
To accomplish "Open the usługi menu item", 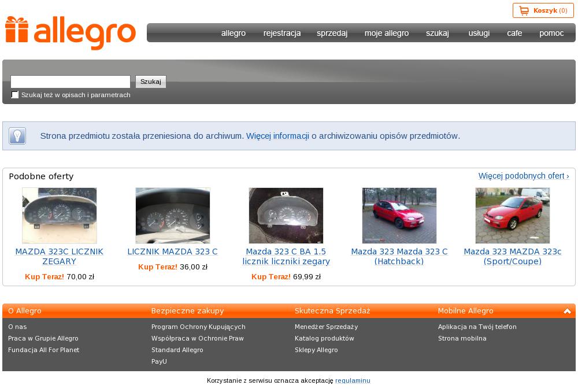I will pyautogui.click(x=479, y=33).
